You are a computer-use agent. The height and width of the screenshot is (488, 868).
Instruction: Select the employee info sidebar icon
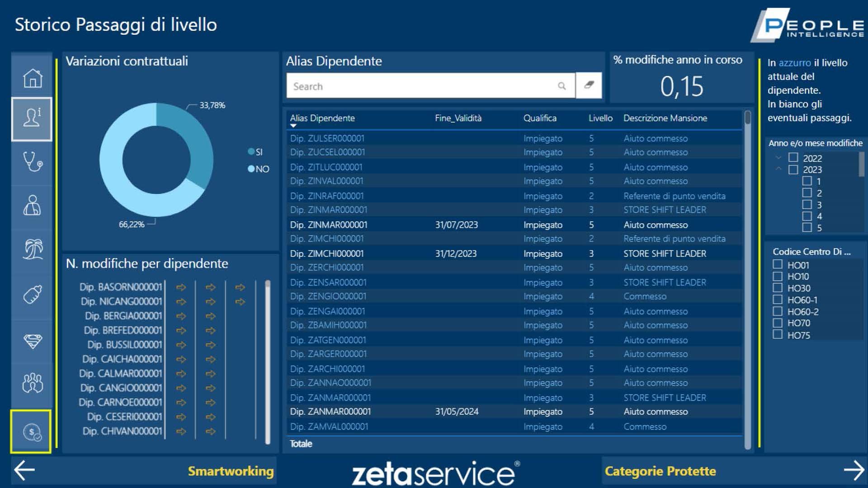coord(32,118)
